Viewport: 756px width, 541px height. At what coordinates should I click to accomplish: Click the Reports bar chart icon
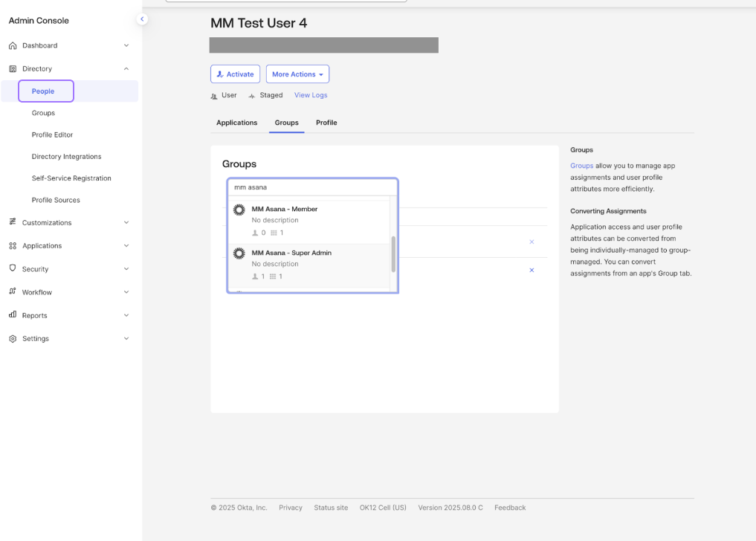pyautogui.click(x=13, y=315)
